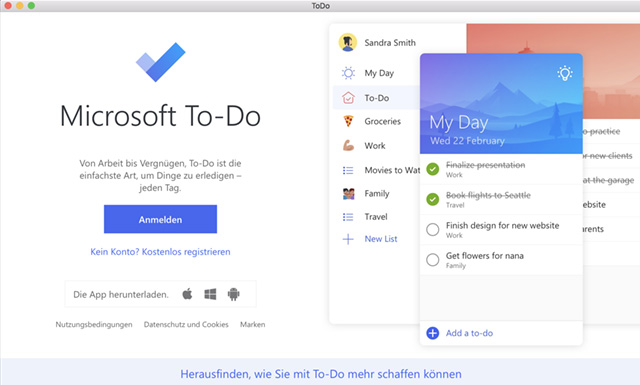
Task: Select the To-Do list in sidebar
Action: (x=376, y=98)
